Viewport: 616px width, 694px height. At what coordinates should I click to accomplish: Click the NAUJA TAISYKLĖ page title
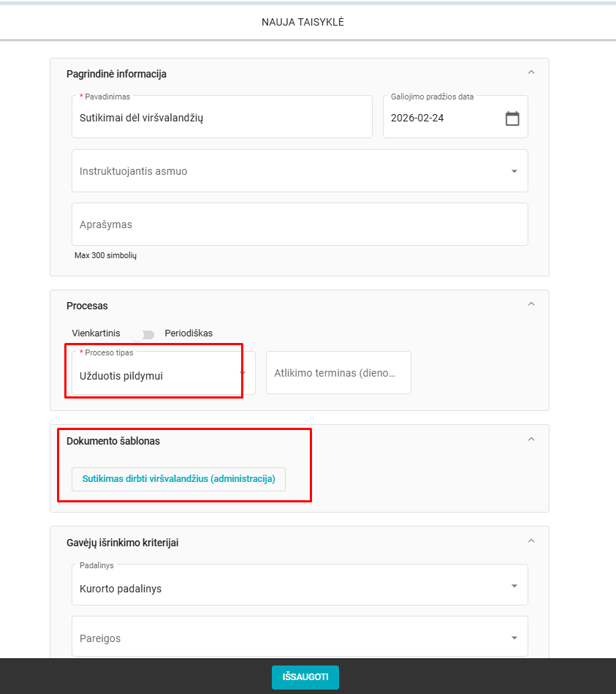click(x=303, y=23)
